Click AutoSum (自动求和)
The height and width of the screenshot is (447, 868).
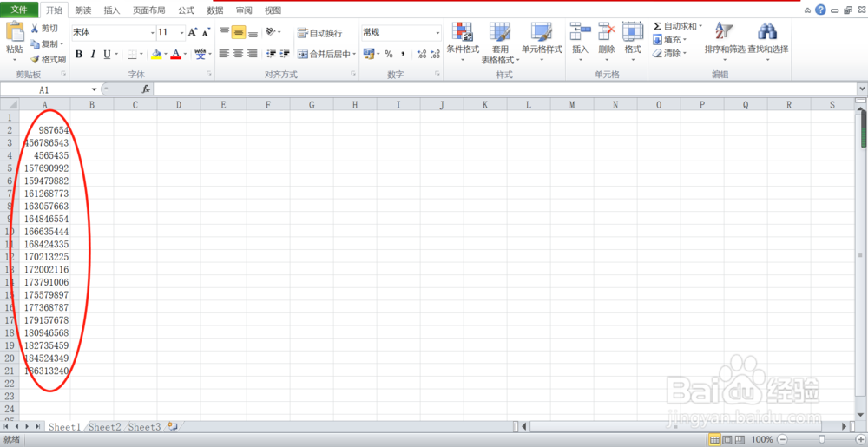674,26
